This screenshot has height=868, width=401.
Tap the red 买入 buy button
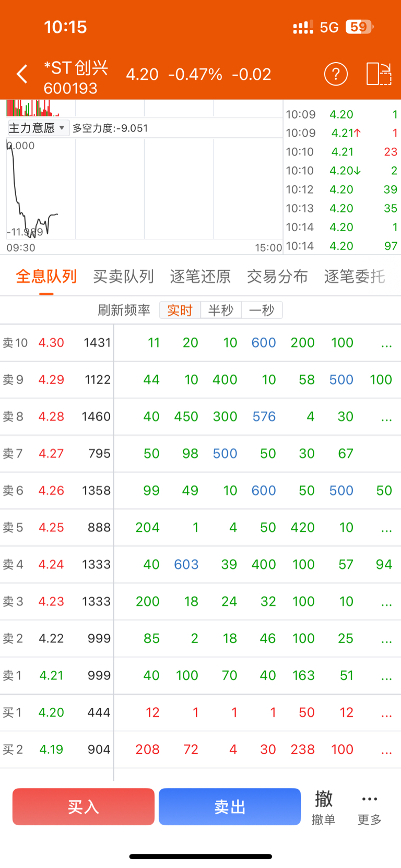84,807
